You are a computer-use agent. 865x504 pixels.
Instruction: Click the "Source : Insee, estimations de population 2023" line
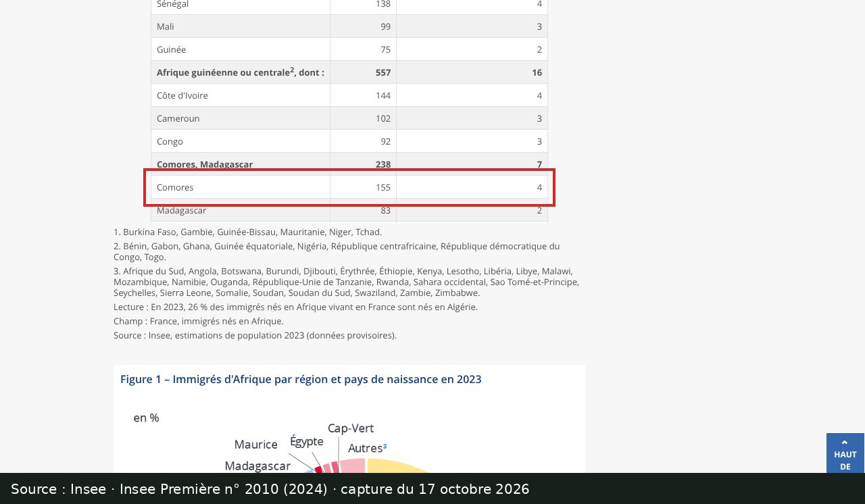click(255, 335)
